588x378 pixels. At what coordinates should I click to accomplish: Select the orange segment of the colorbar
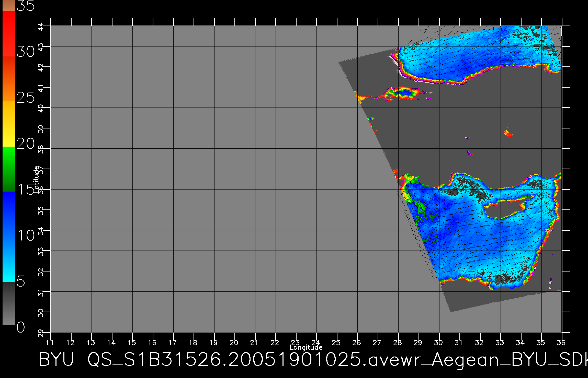coord(9,79)
